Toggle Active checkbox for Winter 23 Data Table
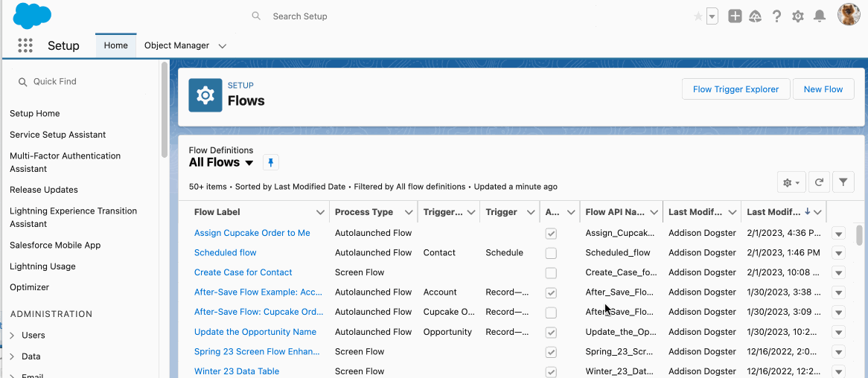This screenshot has width=868, height=378. 551,372
